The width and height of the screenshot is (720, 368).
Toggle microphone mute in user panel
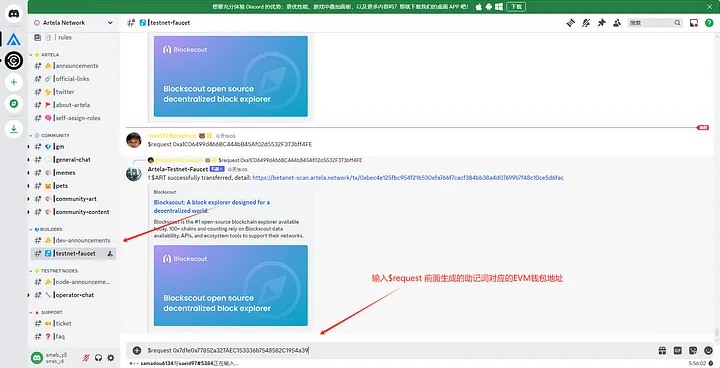pos(85,357)
